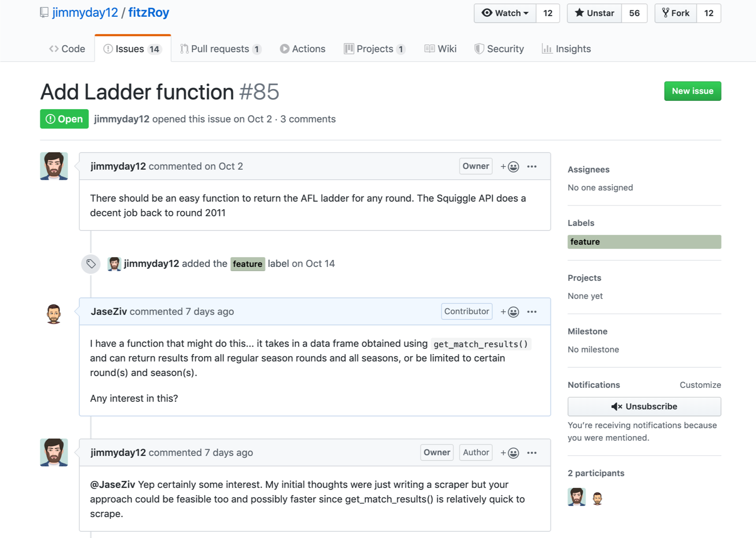Click the @JaseZiv mention in the reply
Screen dimensions: 756x538
click(x=112, y=484)
